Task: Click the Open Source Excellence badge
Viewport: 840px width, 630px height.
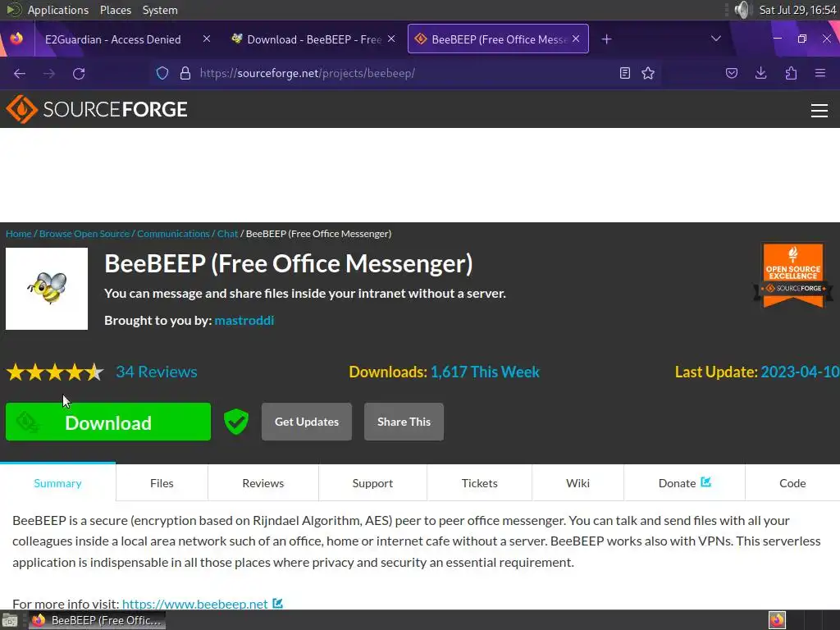Action: [793, 276]
